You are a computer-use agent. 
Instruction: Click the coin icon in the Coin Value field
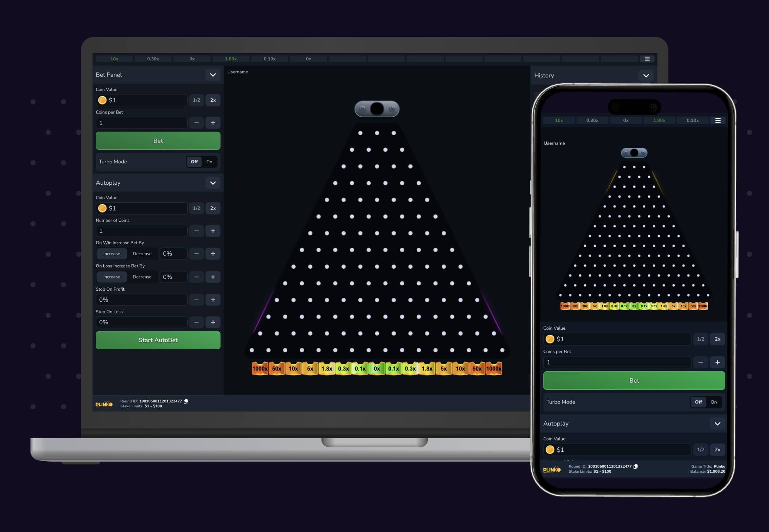tap(102, 100)
